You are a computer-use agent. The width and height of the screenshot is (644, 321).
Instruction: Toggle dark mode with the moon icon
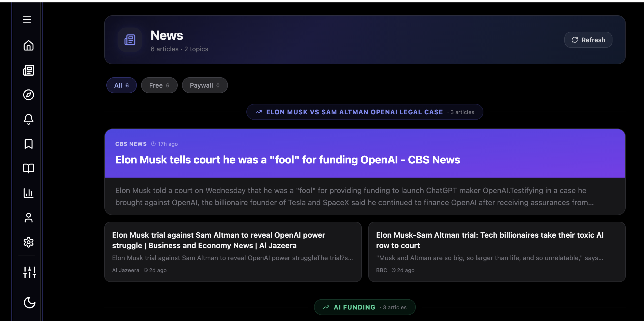[x=30, y=303]
